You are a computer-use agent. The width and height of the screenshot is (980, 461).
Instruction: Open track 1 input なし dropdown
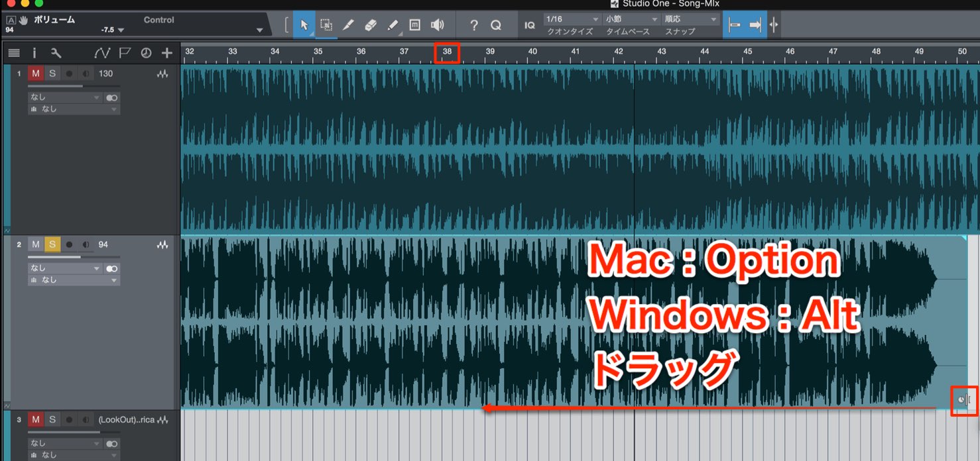(x=65, y=97)
